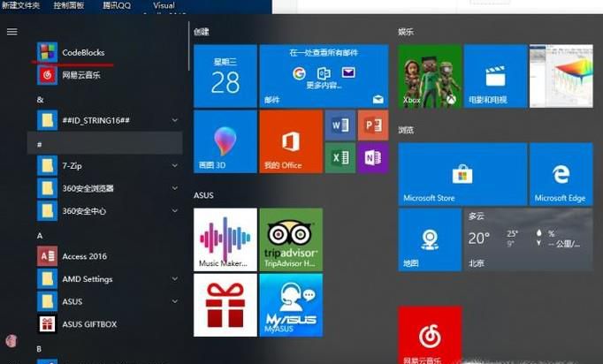
Task: Open the Excel tile
Action: tap(340, 157)
